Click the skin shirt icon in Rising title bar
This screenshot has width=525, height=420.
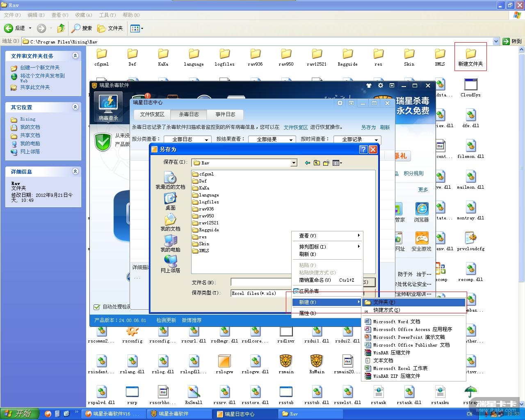[368, 85]
